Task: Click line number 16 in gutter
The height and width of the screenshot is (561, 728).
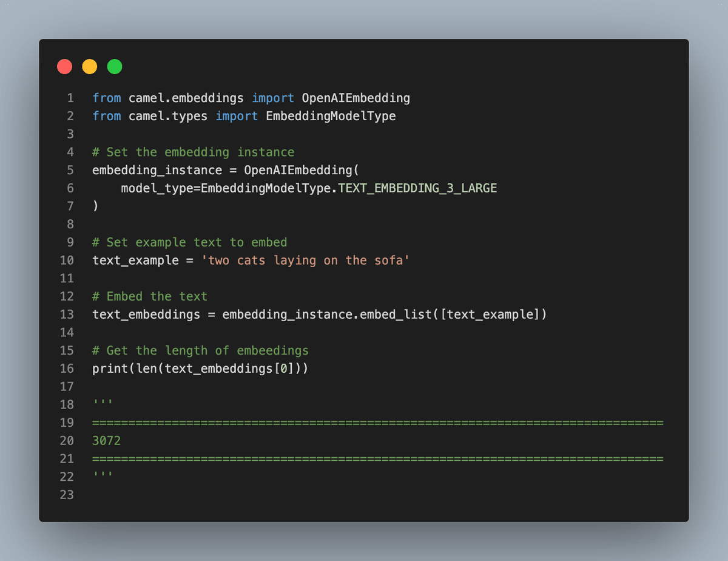Action: [67, 368]
